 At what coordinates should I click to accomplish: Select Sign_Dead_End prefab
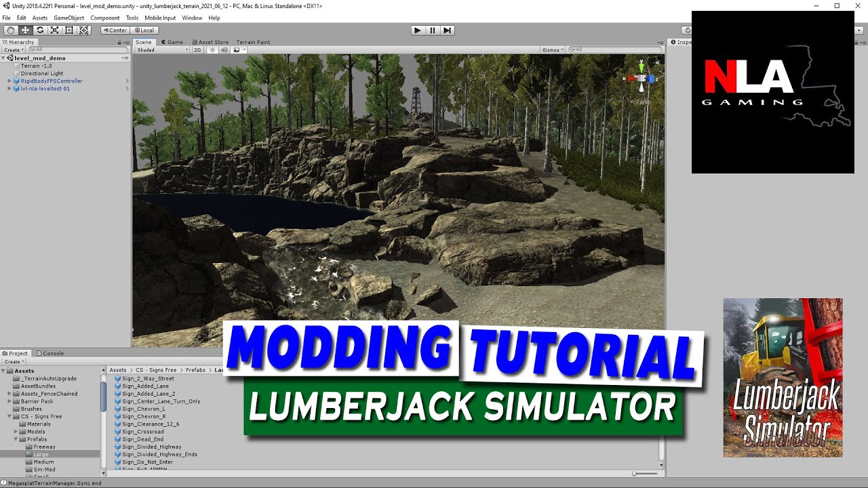139,439
